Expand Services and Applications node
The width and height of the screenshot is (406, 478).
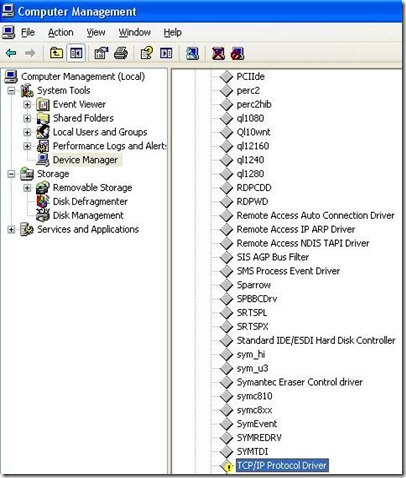coord(11,229)
